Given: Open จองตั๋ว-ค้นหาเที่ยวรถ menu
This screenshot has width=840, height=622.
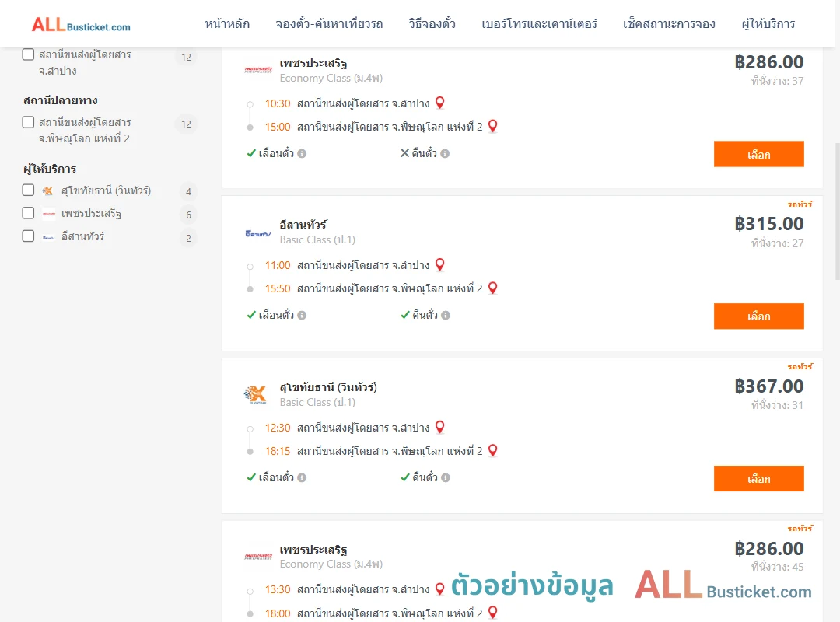Looking at the screenshot, I should [329, 23].
